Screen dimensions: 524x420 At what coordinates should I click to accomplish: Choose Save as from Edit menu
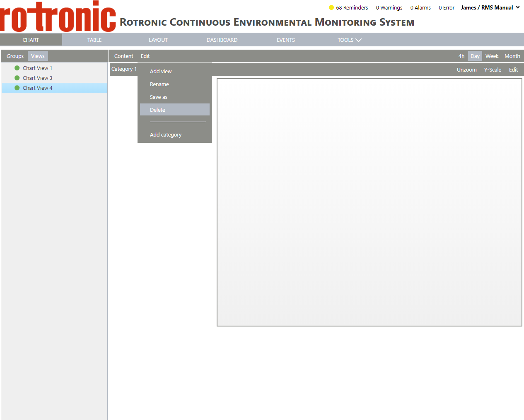point(175,97)
